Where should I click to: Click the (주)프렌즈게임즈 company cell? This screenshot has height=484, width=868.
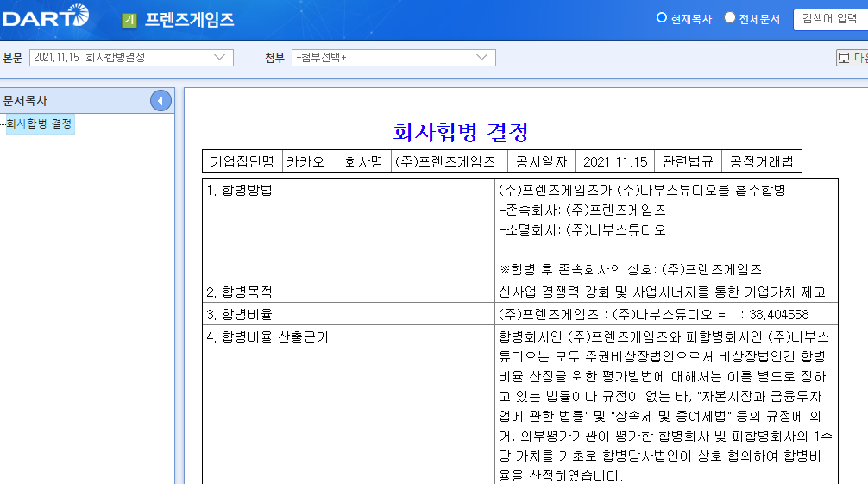tap(450, 161)
